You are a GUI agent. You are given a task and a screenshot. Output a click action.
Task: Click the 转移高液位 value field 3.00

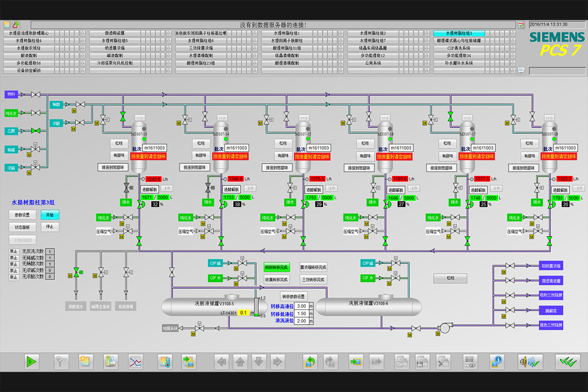click(301, 306)
